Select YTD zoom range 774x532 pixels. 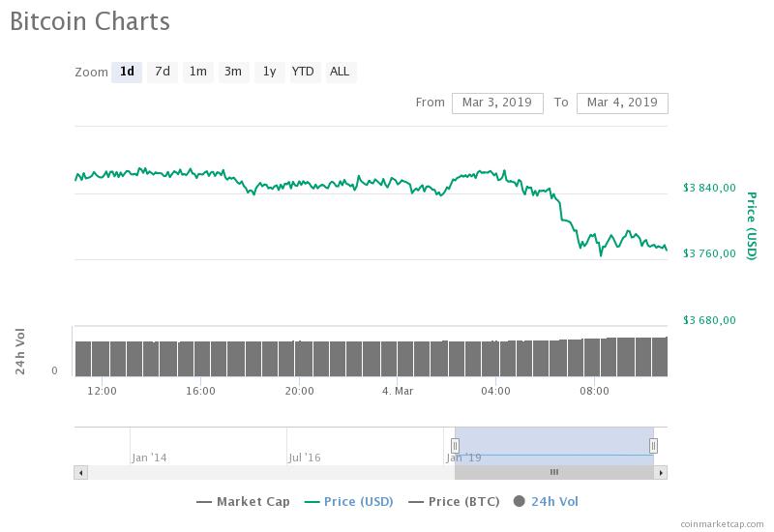pos(303,72)
